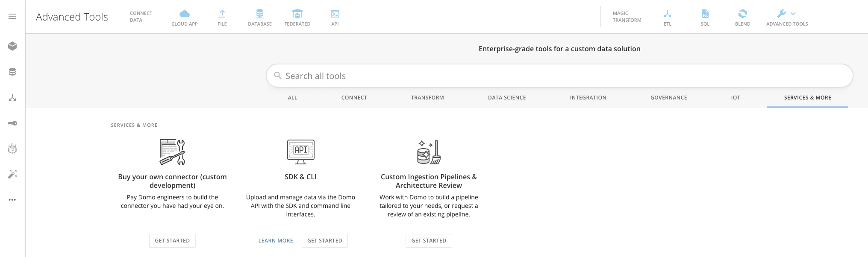The height and width of the screenshot is (257, 868).
Task: Switch to the DATA SCIENCE tab
Action: coord(507,98)
